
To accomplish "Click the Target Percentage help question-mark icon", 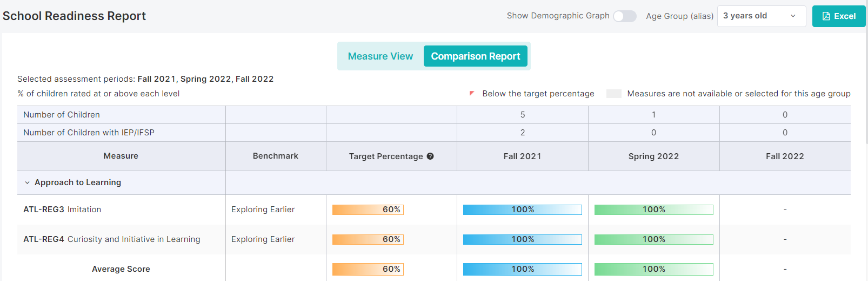I will 430,156.
